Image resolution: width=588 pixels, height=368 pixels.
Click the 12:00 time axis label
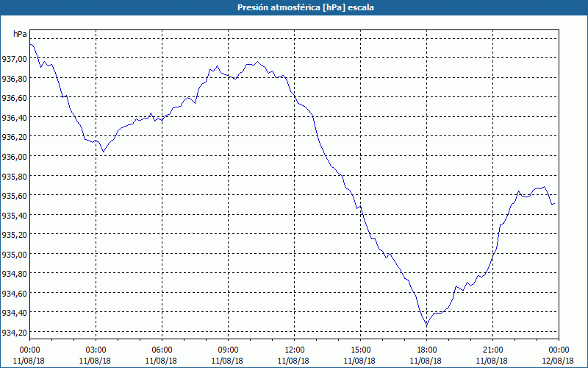pos(295,350)
